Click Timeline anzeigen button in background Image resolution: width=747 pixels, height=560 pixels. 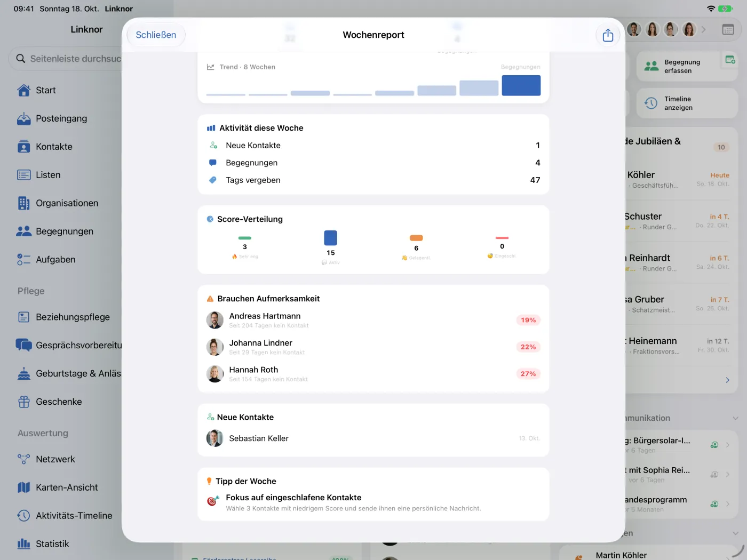(687, 103)
